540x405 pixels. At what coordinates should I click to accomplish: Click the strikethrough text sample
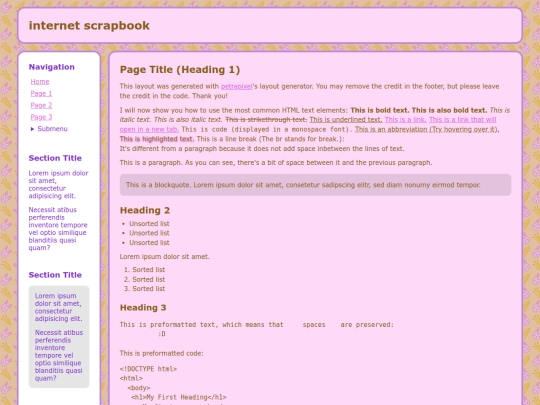point(266,120)
